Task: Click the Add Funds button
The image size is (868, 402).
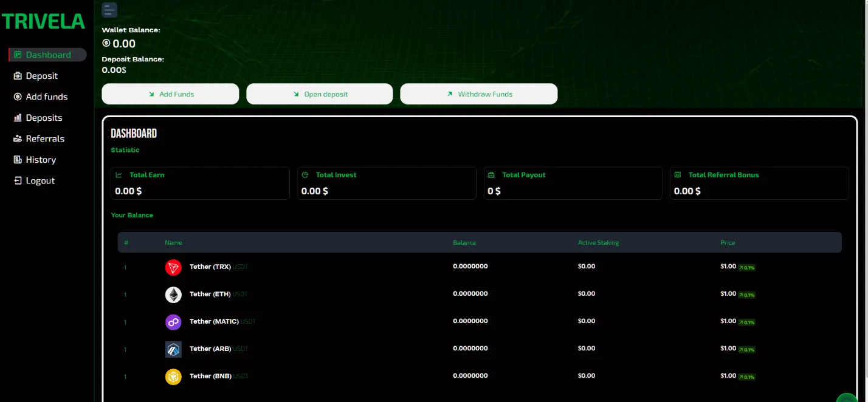Action: (170, 94)
